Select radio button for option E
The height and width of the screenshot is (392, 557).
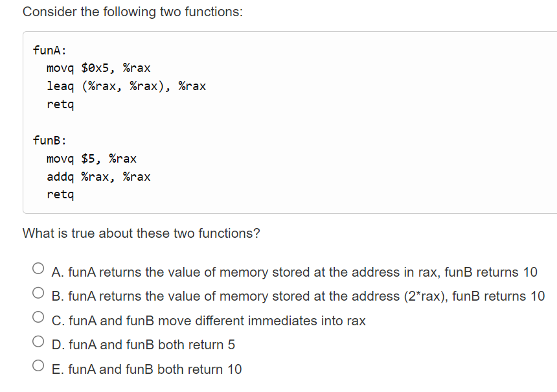[37, 364]
